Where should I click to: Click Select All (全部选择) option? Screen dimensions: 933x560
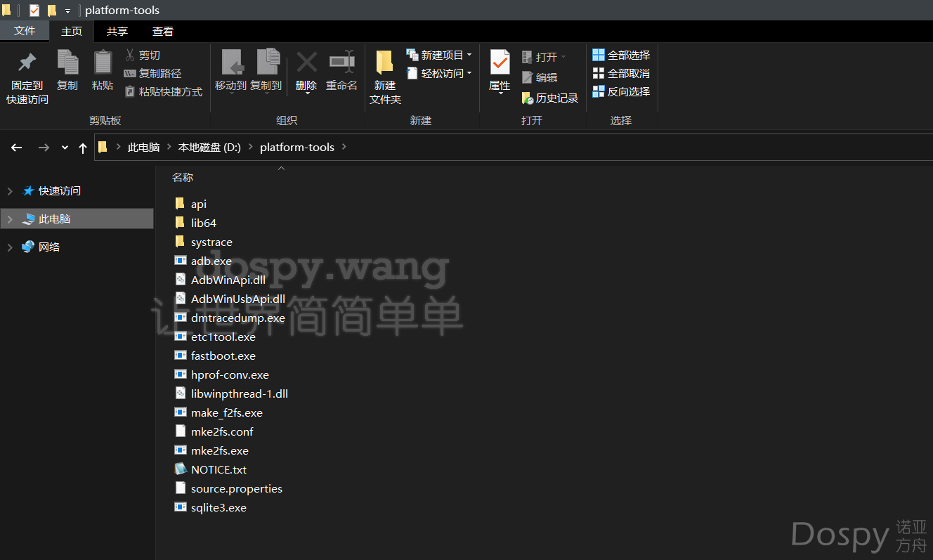(x=621, y=55)
